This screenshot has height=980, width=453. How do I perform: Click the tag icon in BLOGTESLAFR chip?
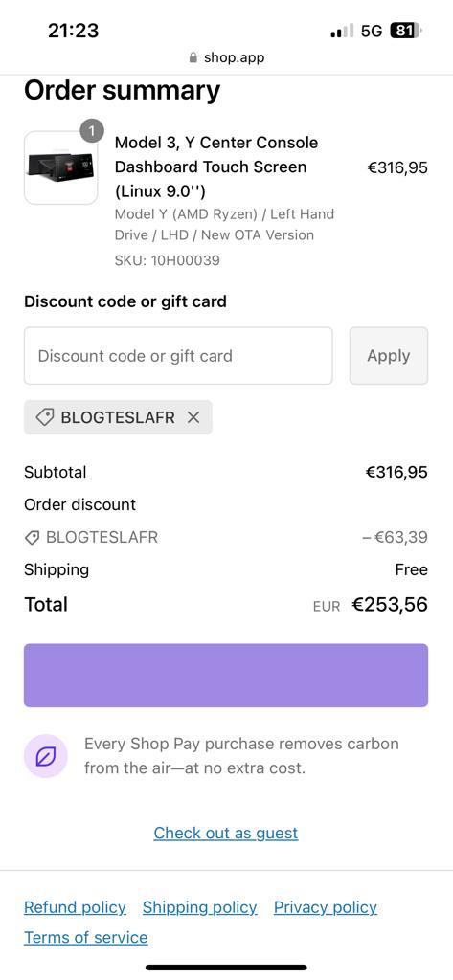click(44, 417)
